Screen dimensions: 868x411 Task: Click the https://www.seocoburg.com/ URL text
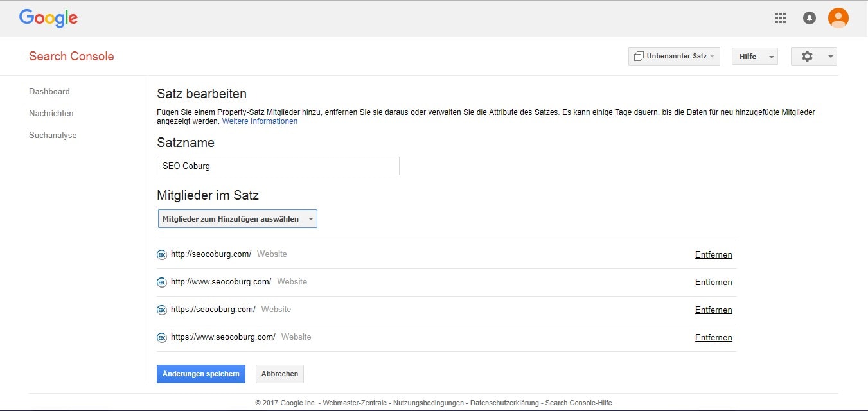tap(223, 337)
